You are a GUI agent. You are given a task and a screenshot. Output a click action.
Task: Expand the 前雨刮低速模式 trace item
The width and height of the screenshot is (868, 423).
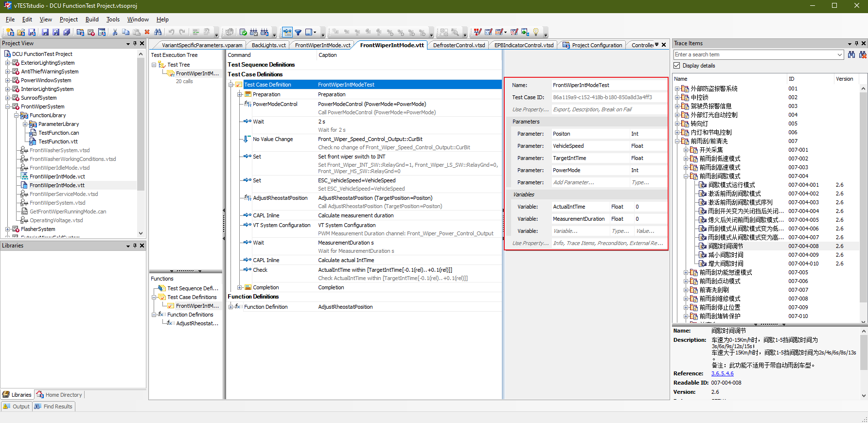tap(686, 159)
